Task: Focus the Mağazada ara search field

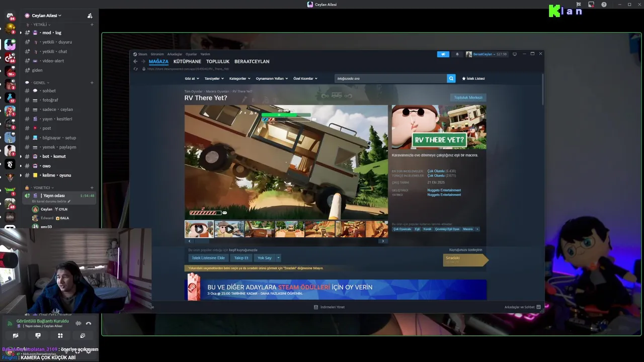Action: (390, 78)
